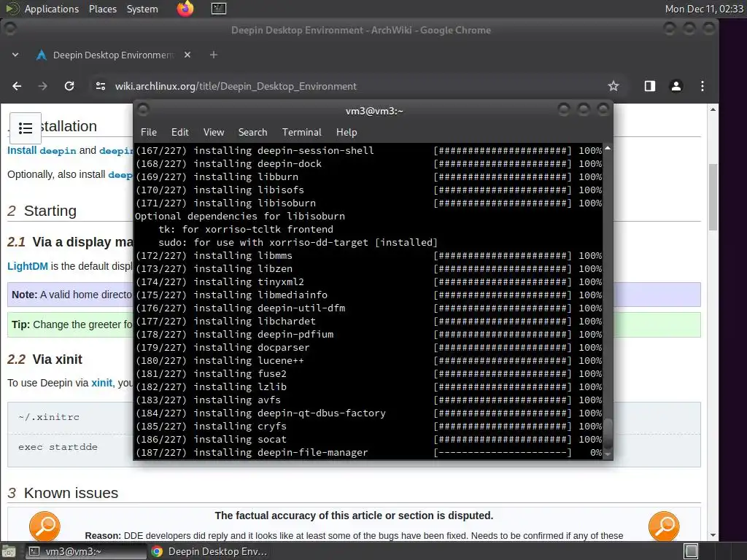Click the '~/.xinitrc' code header
Viewport: 747px width, 560px height.
point(49,416)
